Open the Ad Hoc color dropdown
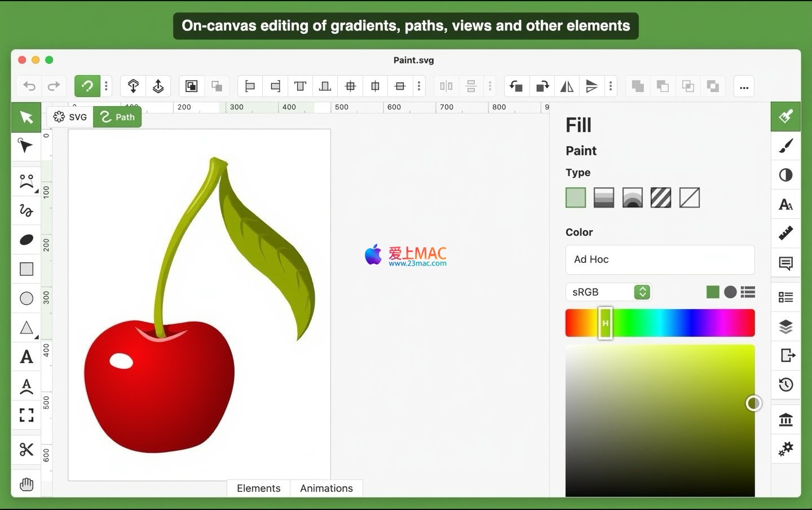The width and height of the screenshot is (812, 510). tap(660, 260)
